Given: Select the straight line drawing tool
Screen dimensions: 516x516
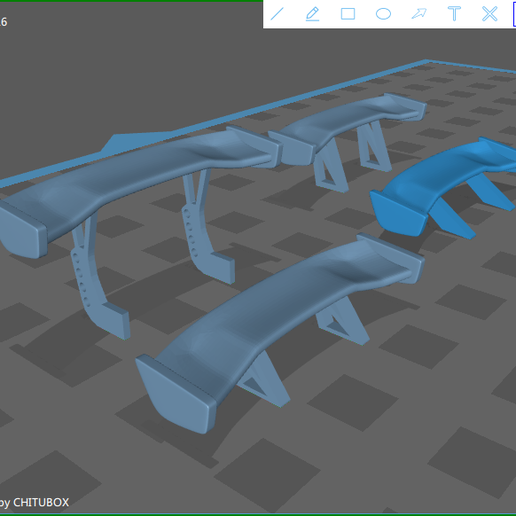Looking at the screenshot, I should click(277, 14).
